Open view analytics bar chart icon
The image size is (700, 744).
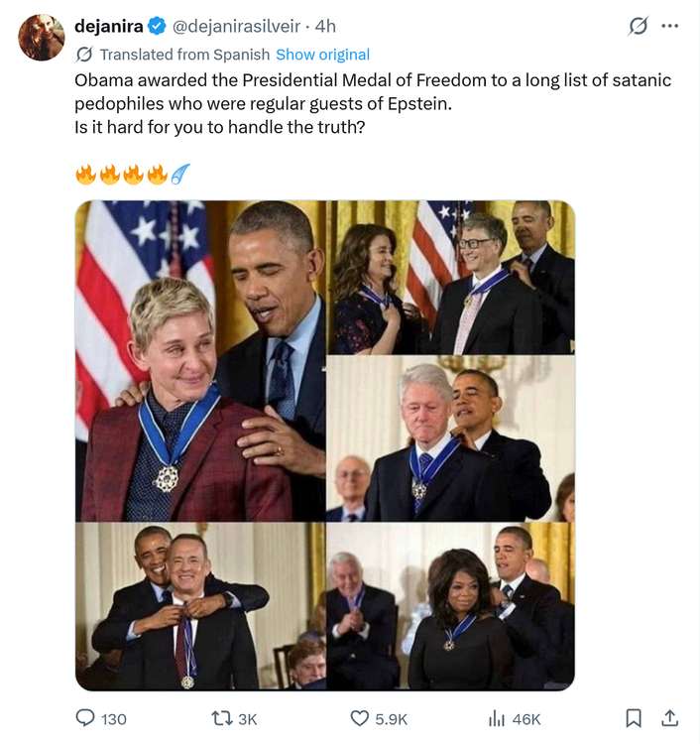click(497, 718)
